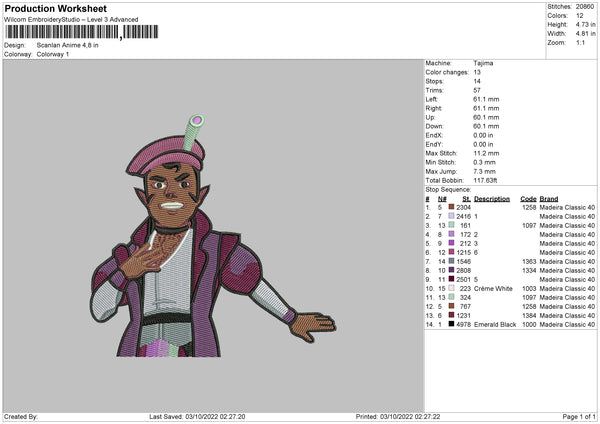Click 'Page 1 of 1' footer text

pos(579,417)
